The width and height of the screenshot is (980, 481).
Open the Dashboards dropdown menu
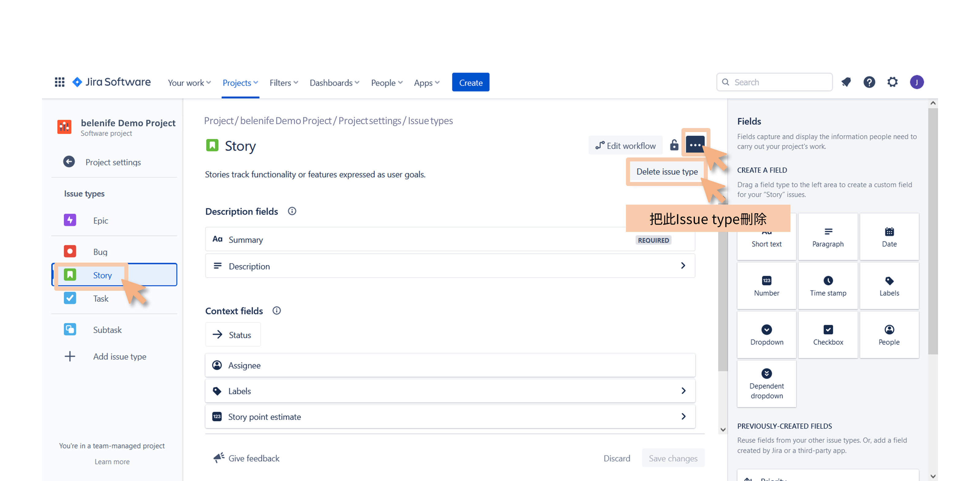pyautogui.click(x=334, y=83)
